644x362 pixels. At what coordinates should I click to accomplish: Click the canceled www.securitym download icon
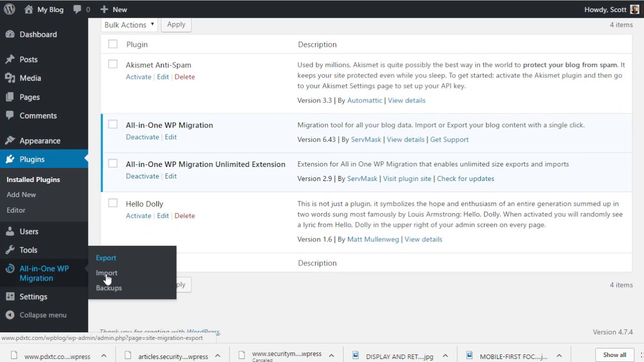[x=242, y=355]
